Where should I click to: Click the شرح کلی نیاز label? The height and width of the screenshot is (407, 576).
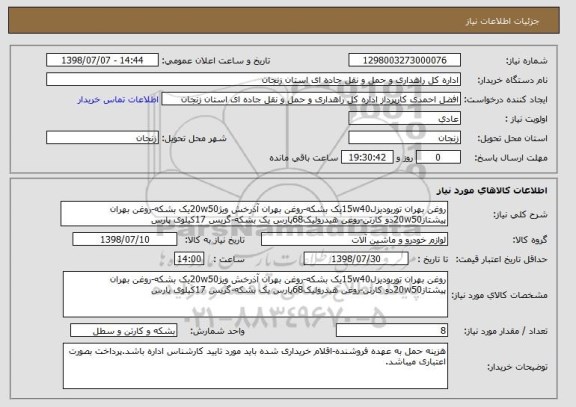tap(520, 215)
